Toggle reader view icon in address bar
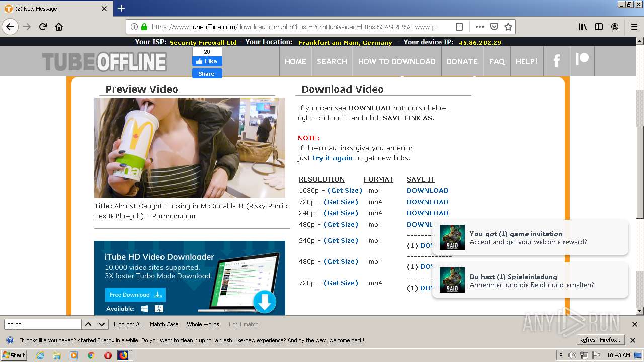Screen dimensions: 644x362 click(x=459, y=27)
